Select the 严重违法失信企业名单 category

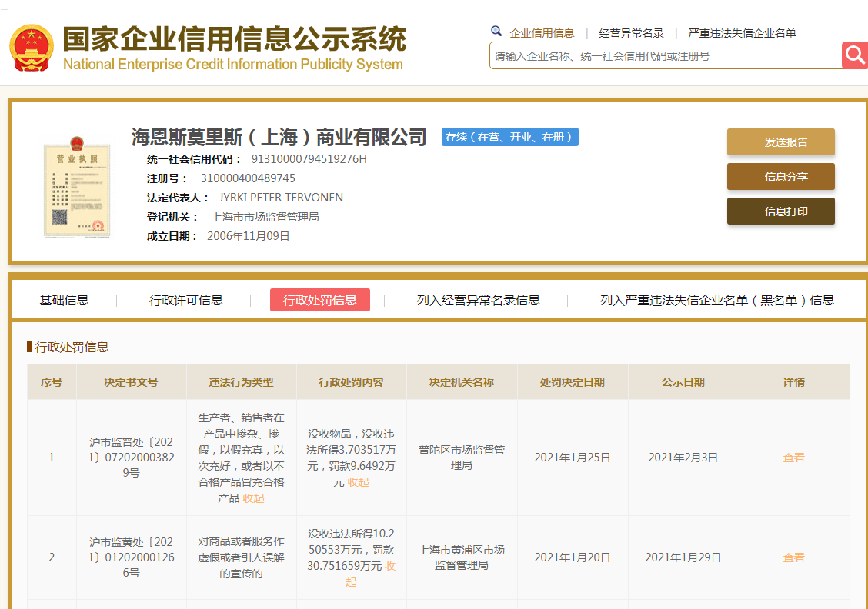click(742, 33)
